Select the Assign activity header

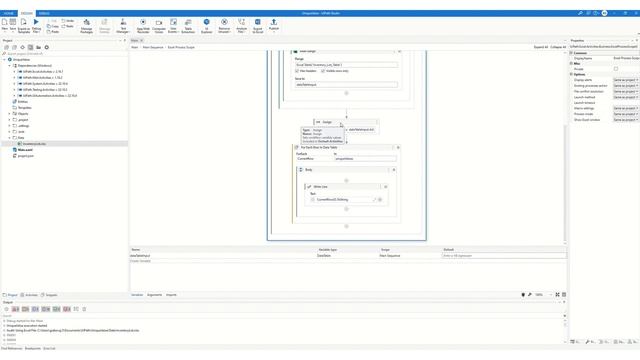[346, 122]
